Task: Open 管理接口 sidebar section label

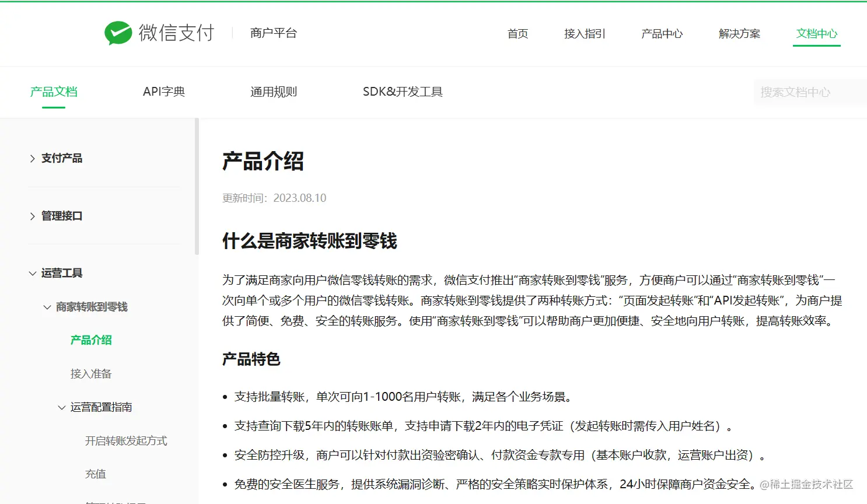Action: [x=62, y=216]
